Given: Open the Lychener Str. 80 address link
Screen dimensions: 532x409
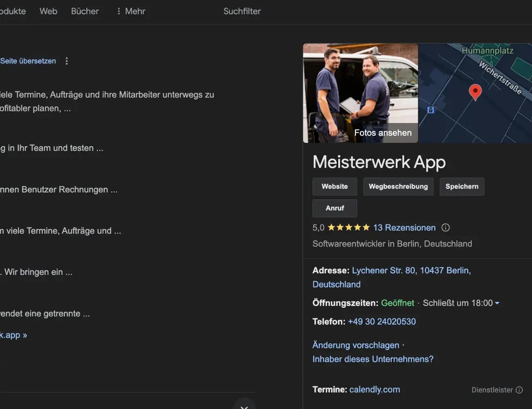Looking at the screenshot, I should click(x=392, y=277).
